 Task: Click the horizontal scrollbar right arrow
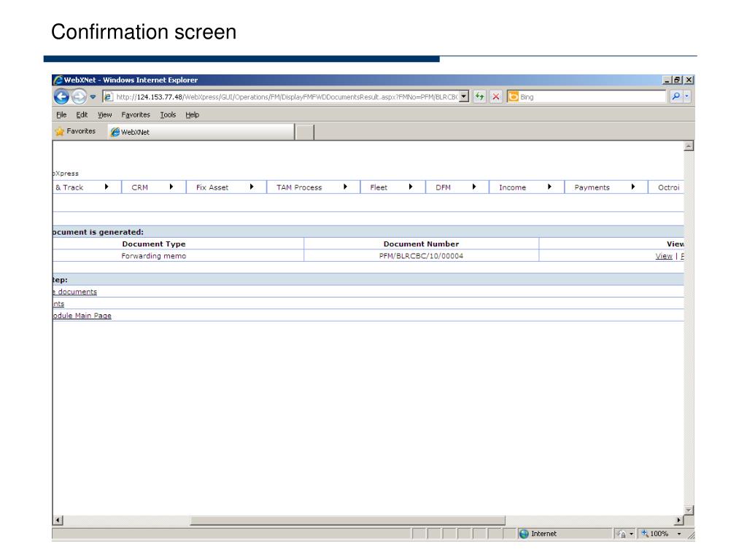coord(679,520)
